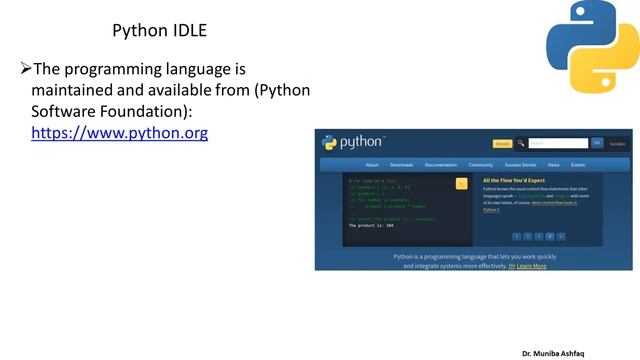640x360 pixels.
Task: Open the https://www.python.org hyperlink
Action: click(x=120, y=133)
